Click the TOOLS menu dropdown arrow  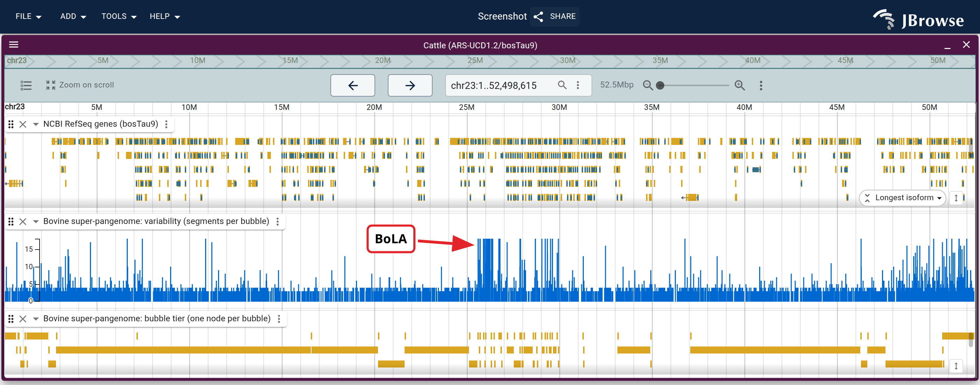pos(134,17)
